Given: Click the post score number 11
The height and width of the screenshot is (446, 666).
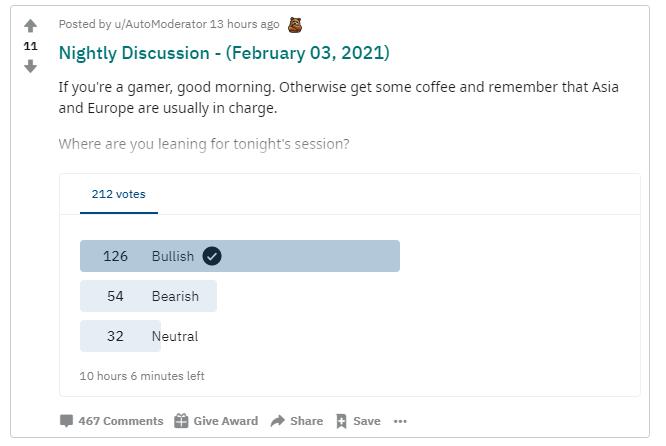Looking at the screenshot, I should (30, 46).
